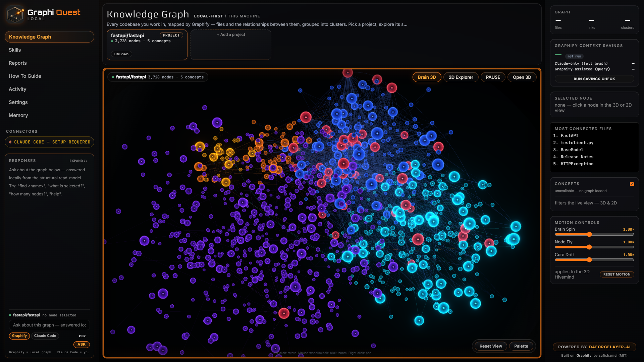Screen dimensions: 644x362
Task: Unload the fastapi/fastapi project
Action: [121, 54]
